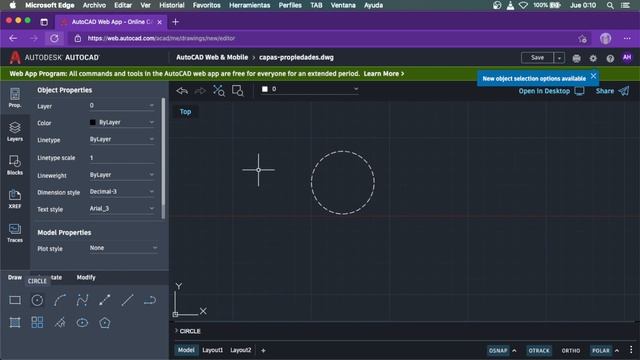The height and width of the screenshot is (360, 640).
Task: Open the Prop. properties panel
Action: click(x=15, y=98)
